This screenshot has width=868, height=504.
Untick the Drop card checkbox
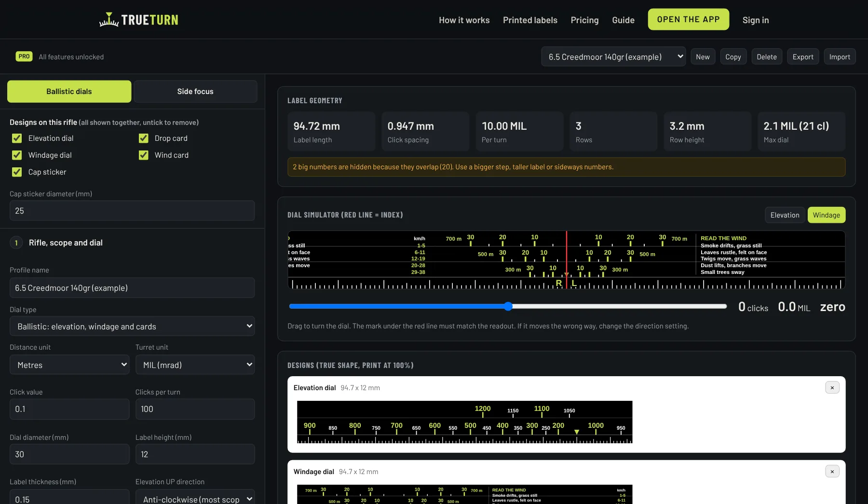point(144,138)
